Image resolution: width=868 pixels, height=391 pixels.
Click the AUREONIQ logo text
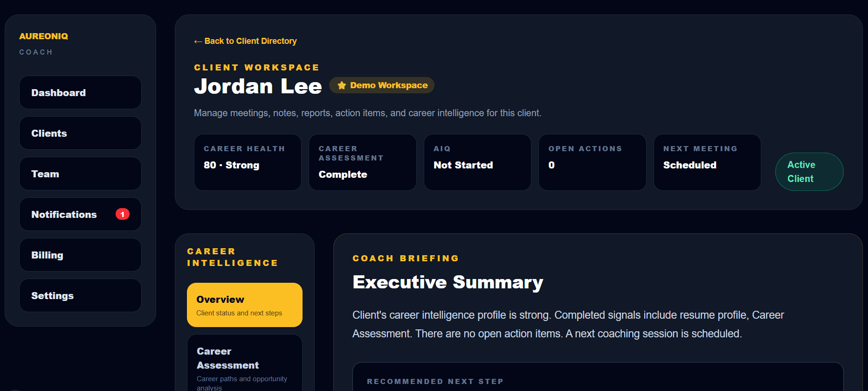click(x=43, y=36)
